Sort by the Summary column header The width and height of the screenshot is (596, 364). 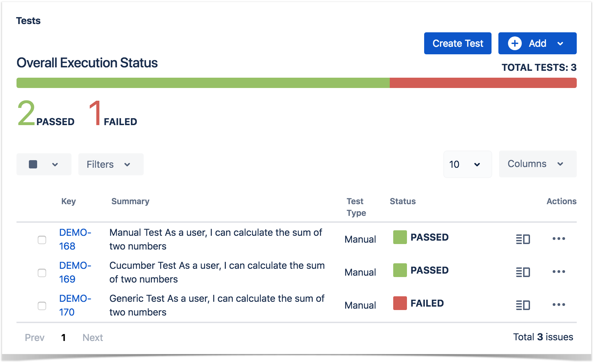(x=130, y=201)
